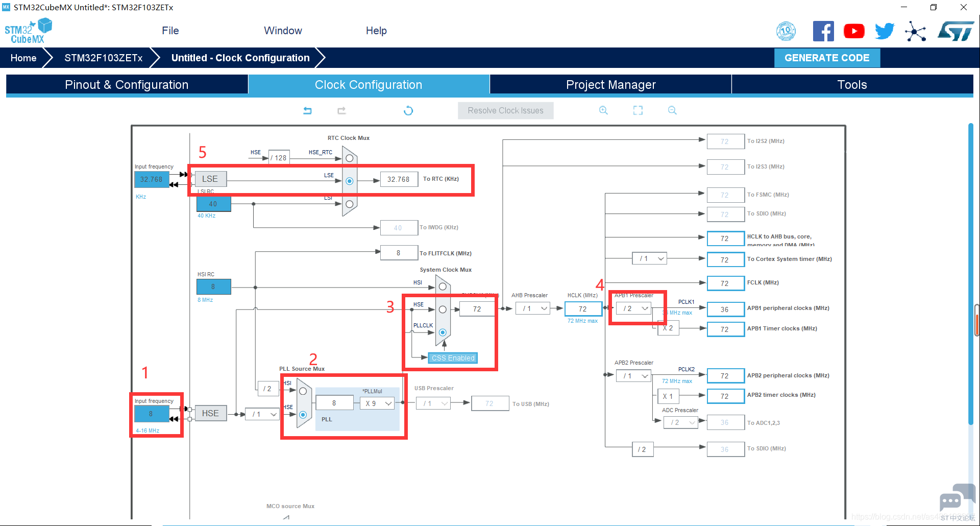Click the LSE oscillator block
The width and height of the screenshot is (980, 526).
(210, 179)
